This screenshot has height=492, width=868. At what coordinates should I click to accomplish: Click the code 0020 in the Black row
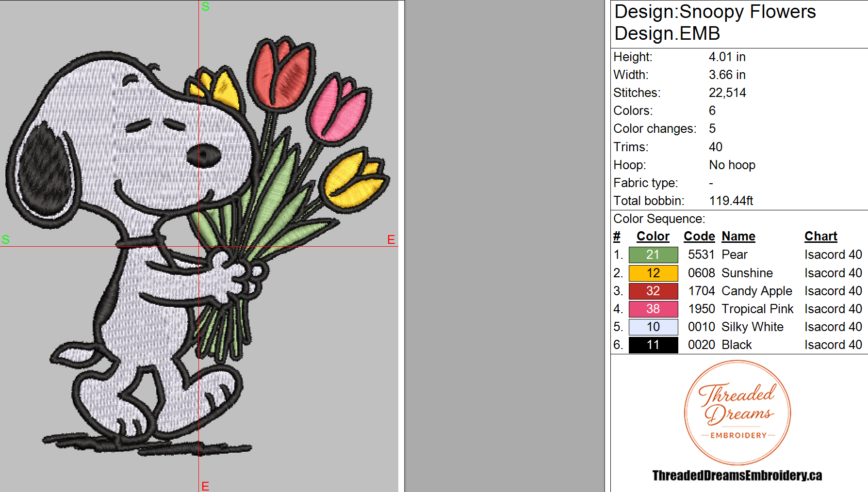point(702,345)
